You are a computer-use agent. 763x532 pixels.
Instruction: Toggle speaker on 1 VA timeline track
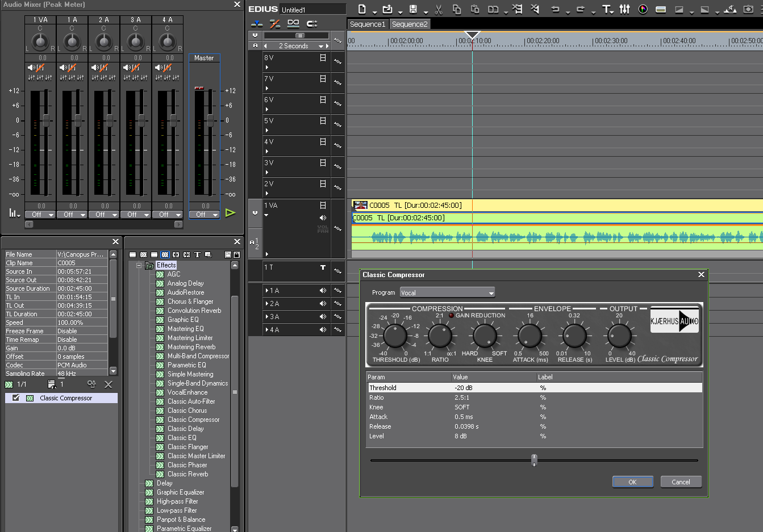(323, 218)
